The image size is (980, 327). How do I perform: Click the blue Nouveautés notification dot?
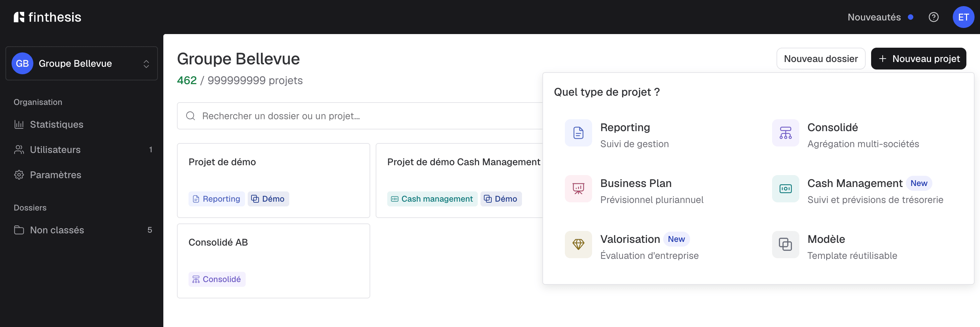point(910,17)
